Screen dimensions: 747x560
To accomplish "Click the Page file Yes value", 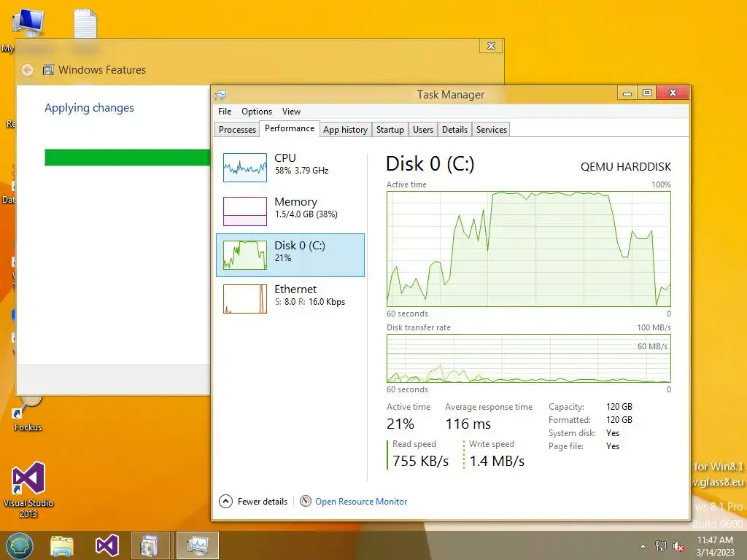I will (x=613, y=446).
